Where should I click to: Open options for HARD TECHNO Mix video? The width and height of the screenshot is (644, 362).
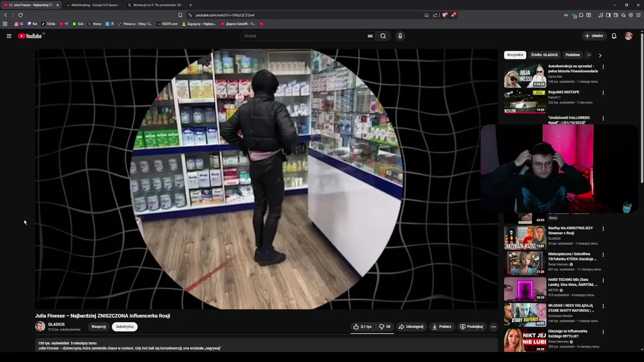pyautogui.click(x=603, y=281)
